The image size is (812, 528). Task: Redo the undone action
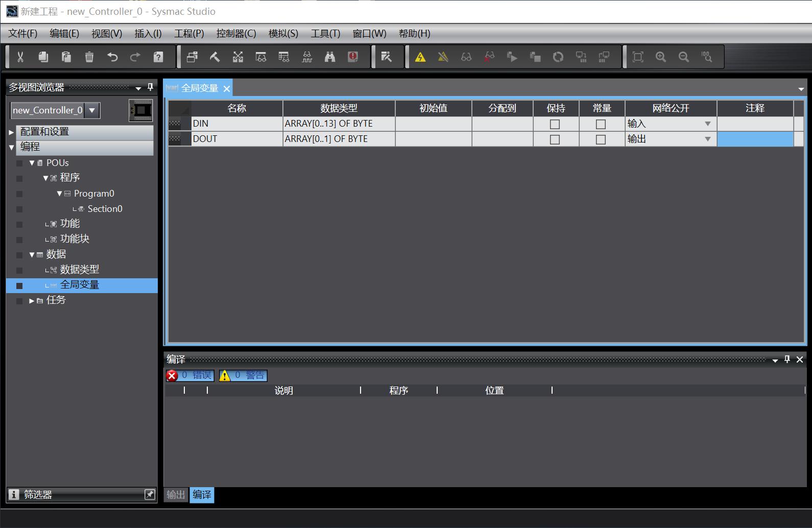135,57
